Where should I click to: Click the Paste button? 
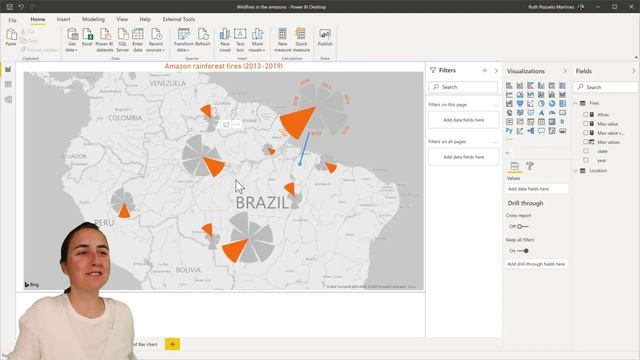[11, 37]
